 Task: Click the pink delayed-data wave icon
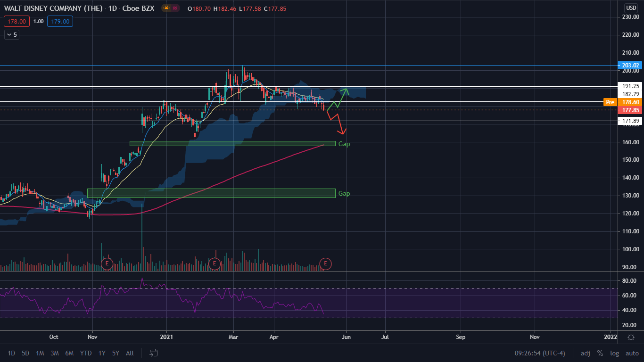click(175, 8)
